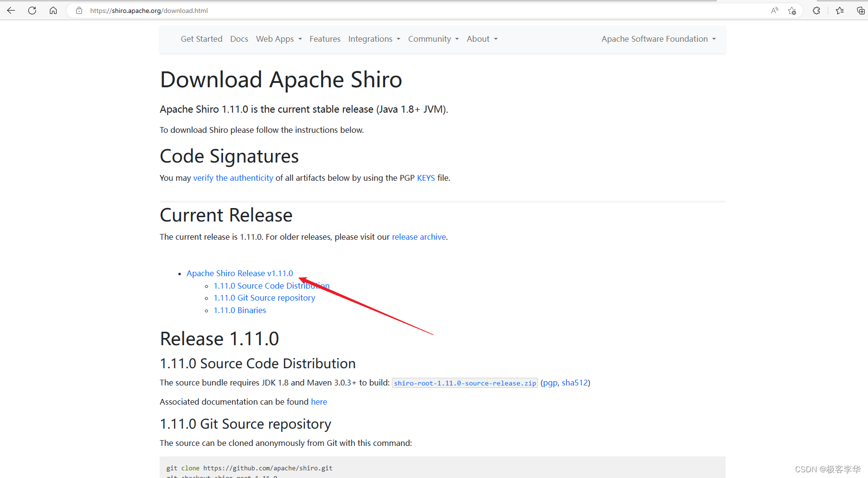Download shiro-root-1.11.0-source-release.zip
This screenshot has width=868, height=478.
[x=465, y=383]
